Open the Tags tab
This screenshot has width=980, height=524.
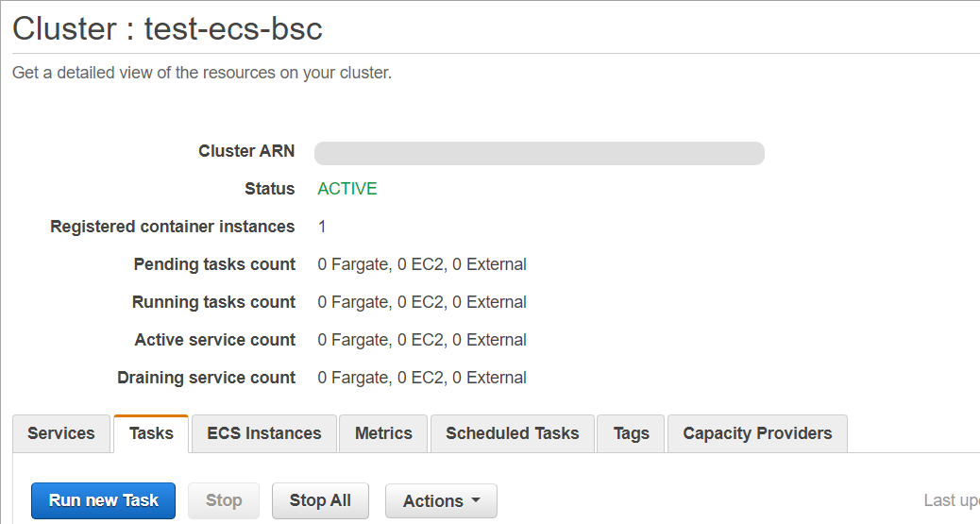632,433
